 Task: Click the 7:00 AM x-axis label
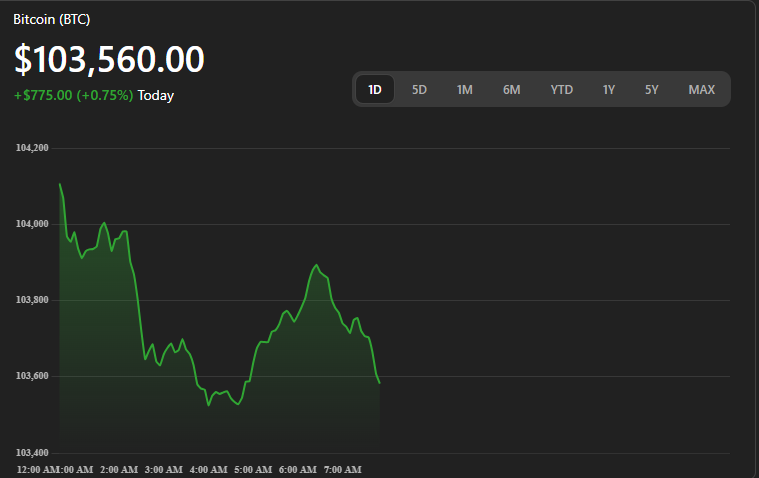342,469
